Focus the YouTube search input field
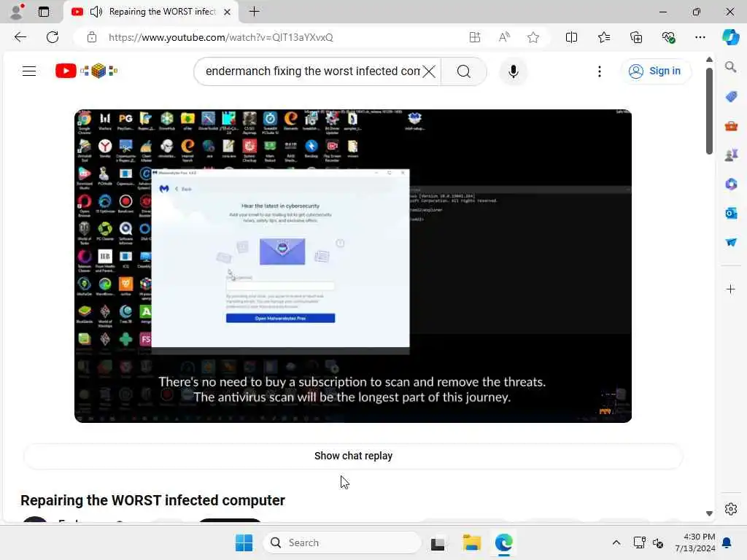The height and width of the screenshot is (560, 747). click(312, 71)
